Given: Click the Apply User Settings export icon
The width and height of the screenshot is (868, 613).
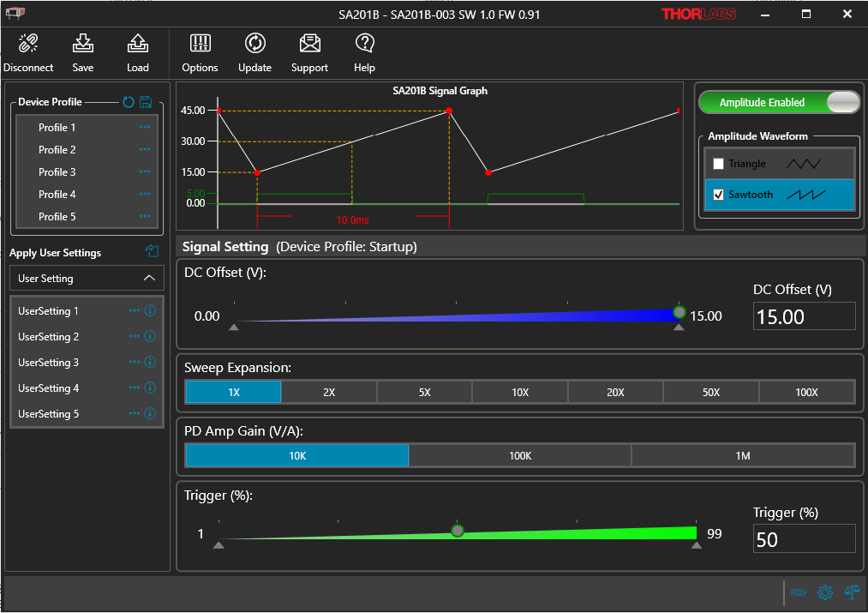Looking at the screenshot, I should click(x=152, y=251).
